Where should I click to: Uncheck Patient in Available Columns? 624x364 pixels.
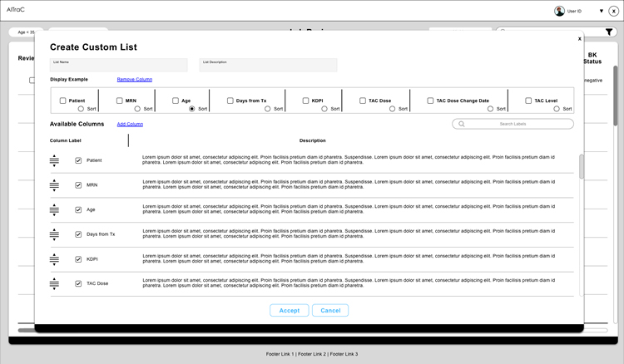(78, 160)
